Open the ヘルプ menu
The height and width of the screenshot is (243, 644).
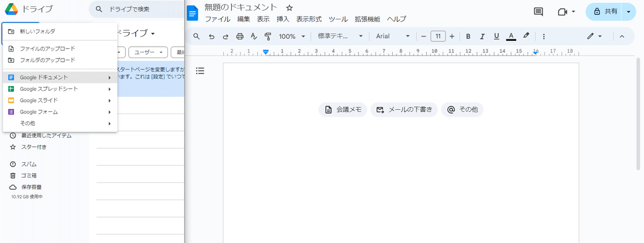click(397, 19)
